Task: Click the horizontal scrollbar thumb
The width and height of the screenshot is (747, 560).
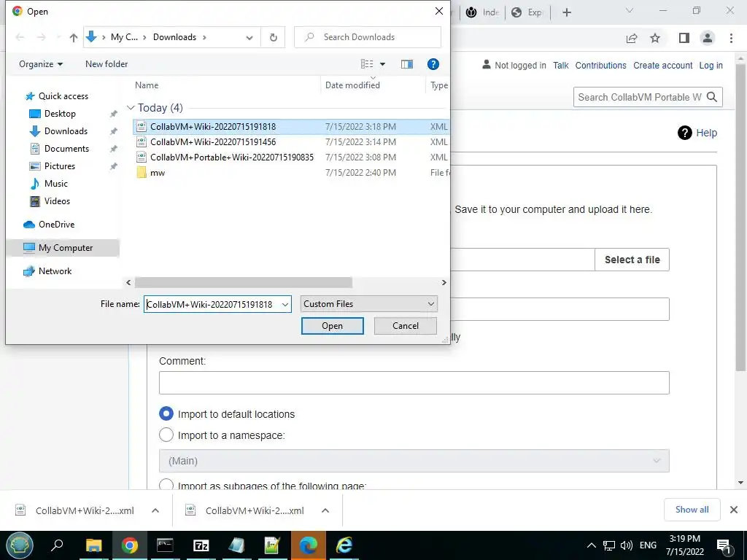Action: [x=244, y=282]
